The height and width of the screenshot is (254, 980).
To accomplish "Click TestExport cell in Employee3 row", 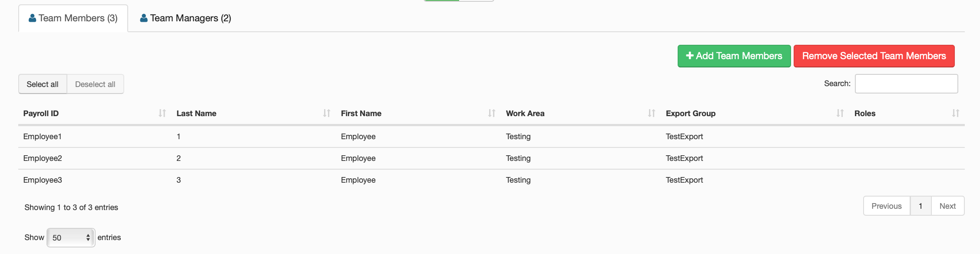I will pos(684,180).
